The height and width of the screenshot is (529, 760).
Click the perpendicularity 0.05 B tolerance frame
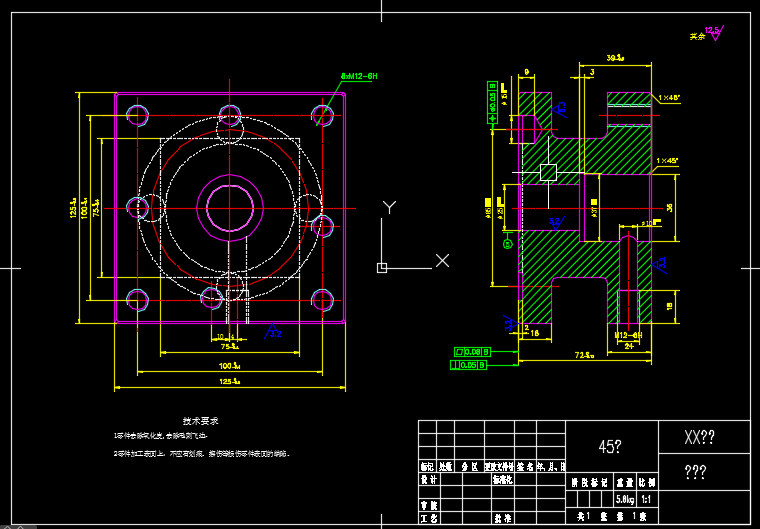coord(473,365)
